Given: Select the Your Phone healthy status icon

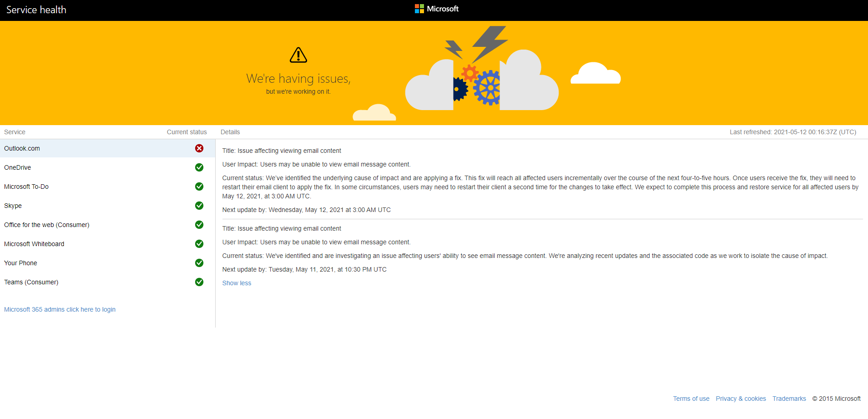Looking at the screenshot, I should pyautogui.click(x=199, y=263).
